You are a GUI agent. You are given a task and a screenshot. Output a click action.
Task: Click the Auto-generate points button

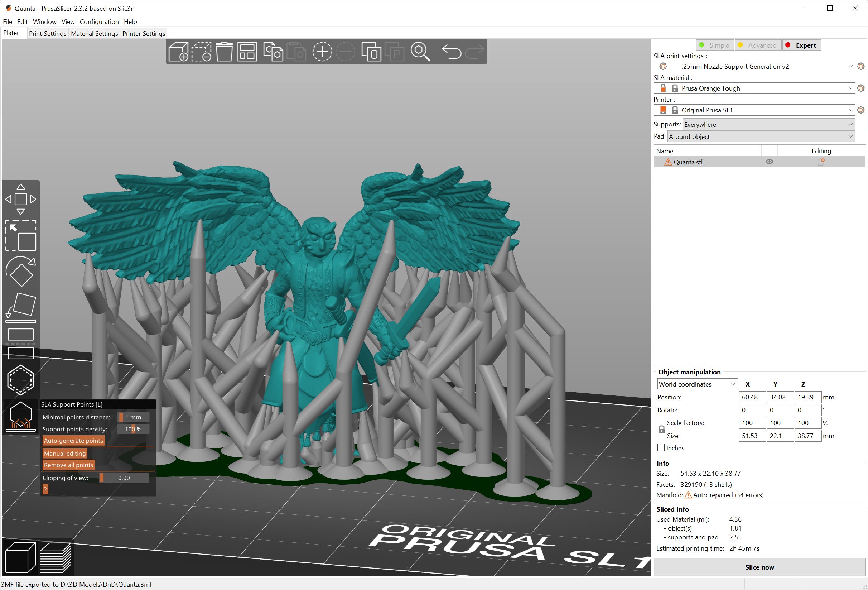[x=73, y=441]
